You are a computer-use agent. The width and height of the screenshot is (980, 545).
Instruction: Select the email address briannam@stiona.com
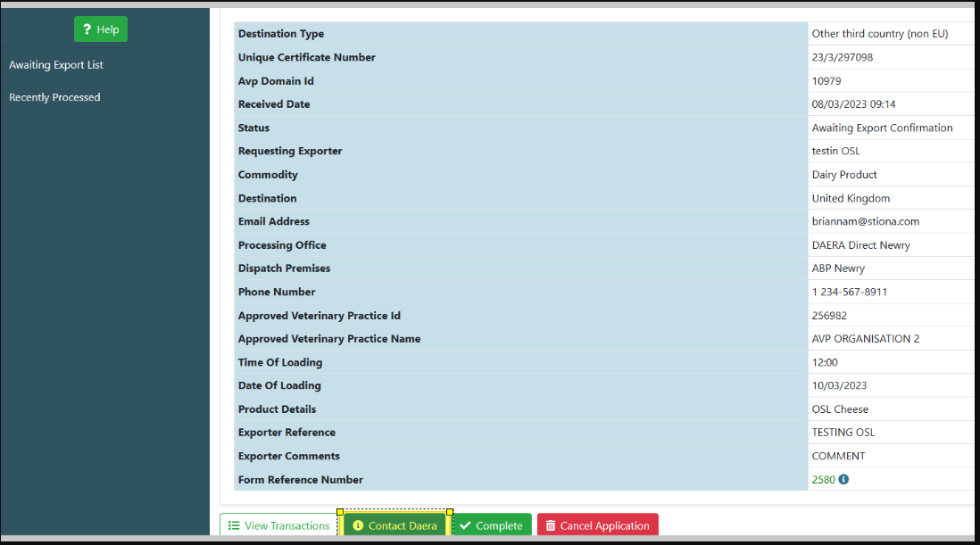tap(865, 221)
